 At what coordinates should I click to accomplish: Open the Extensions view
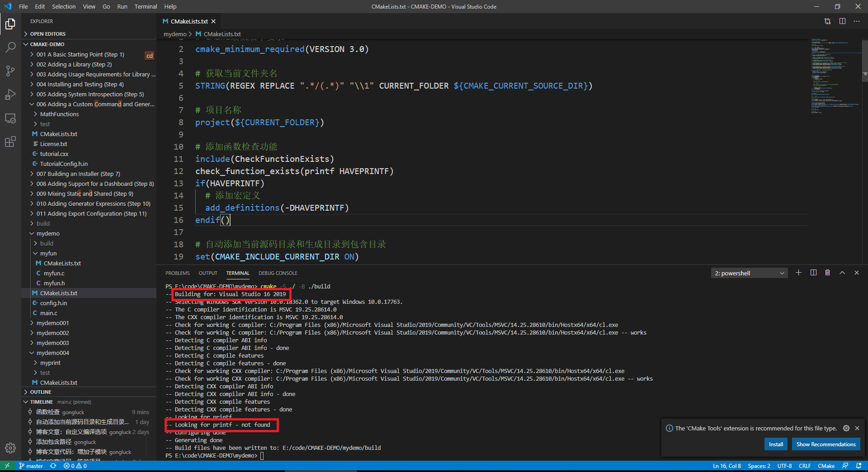[x=10, y=142]
